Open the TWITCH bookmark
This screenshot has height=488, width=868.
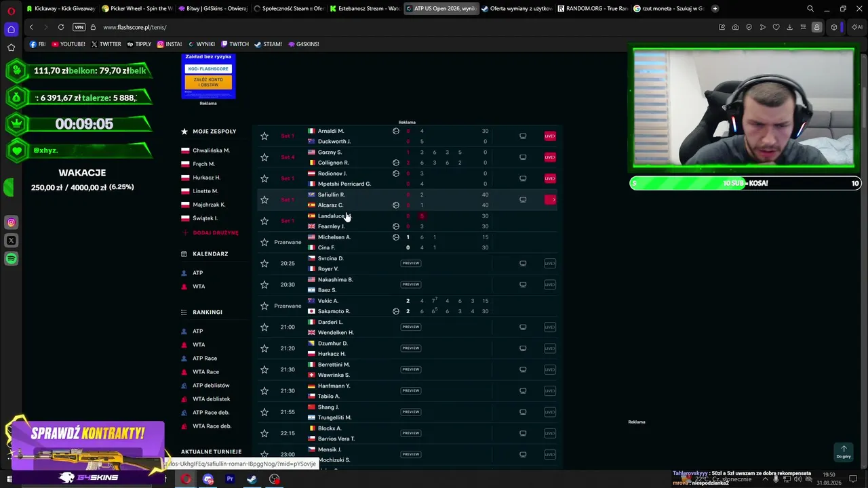[235, 44]
